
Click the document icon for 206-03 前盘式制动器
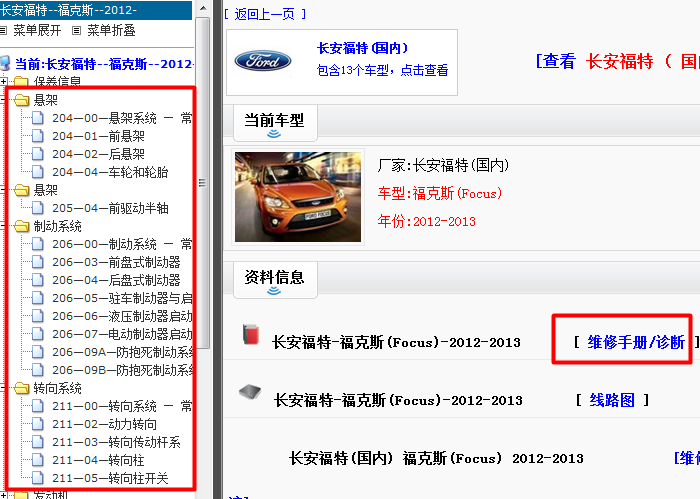coord(38,262)
